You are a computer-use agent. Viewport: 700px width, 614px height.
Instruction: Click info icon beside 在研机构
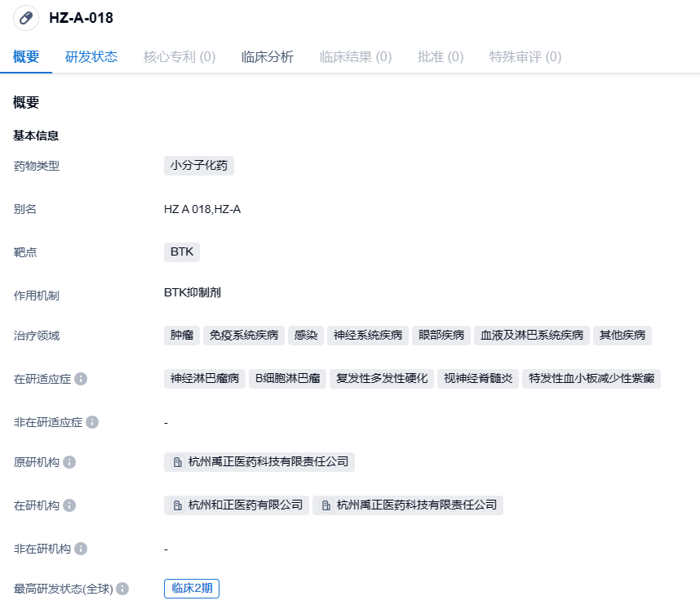click(69, 505)
